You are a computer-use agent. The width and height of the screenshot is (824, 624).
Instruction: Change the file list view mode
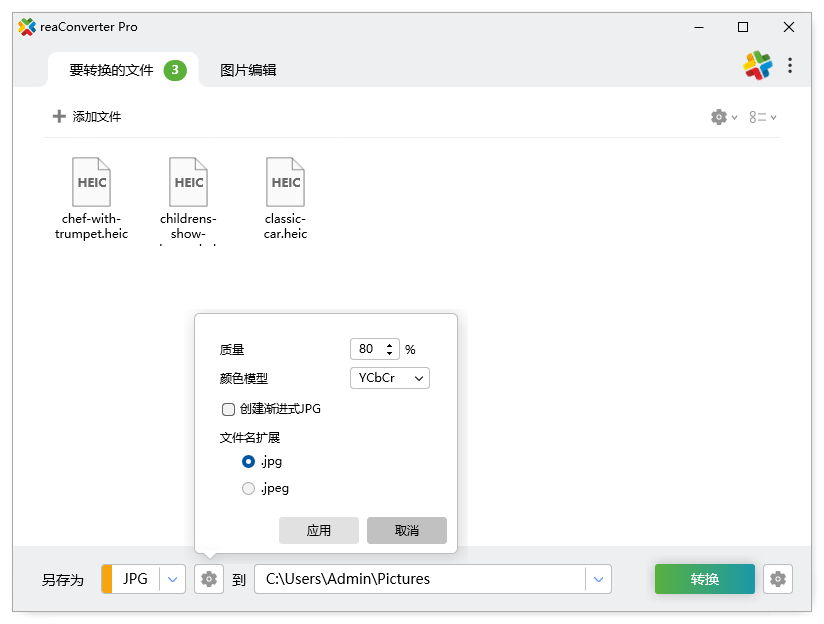coord(762,117)
